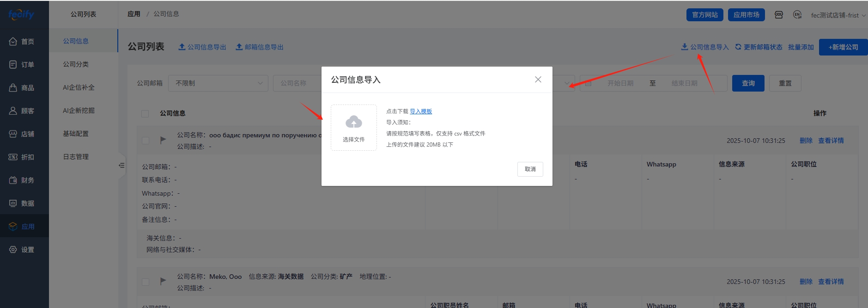Open AI企新挖掘 submenu item
The width and height of the screenshot is (868, 308).
tap(79, 111)
